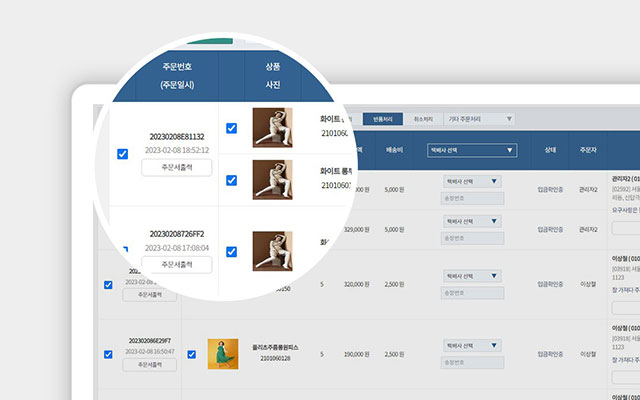
Task: Switch to the 취소처리 tab
Action: (x=423, y=119)
